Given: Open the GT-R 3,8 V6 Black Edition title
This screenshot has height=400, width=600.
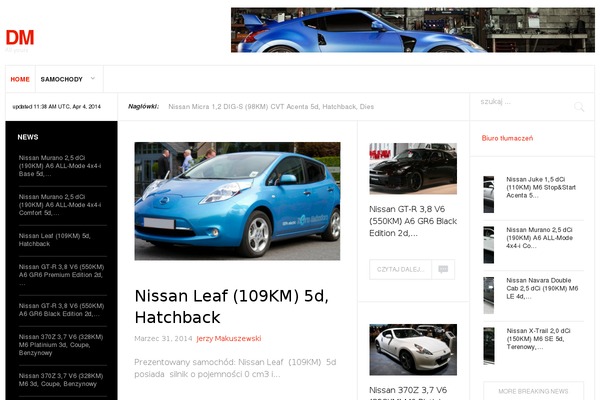Looking at the screenshot, I should click(413, 221).
